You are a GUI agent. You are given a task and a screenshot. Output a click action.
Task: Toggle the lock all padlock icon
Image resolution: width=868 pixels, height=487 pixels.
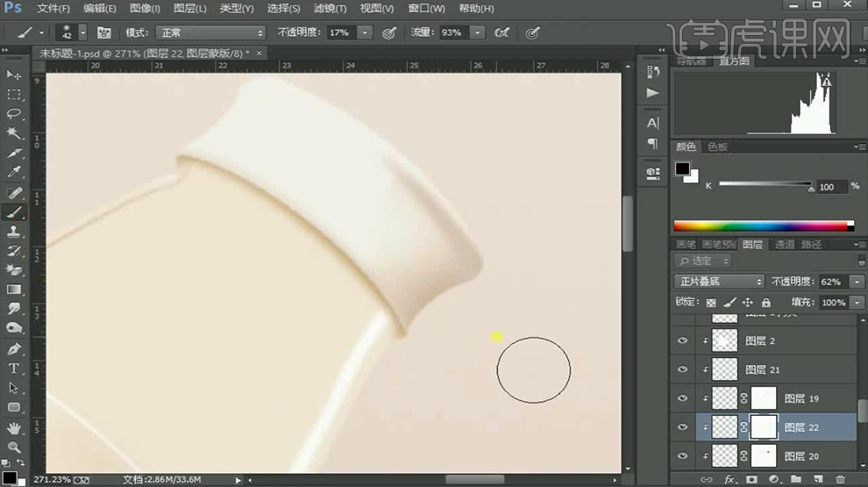765,302
